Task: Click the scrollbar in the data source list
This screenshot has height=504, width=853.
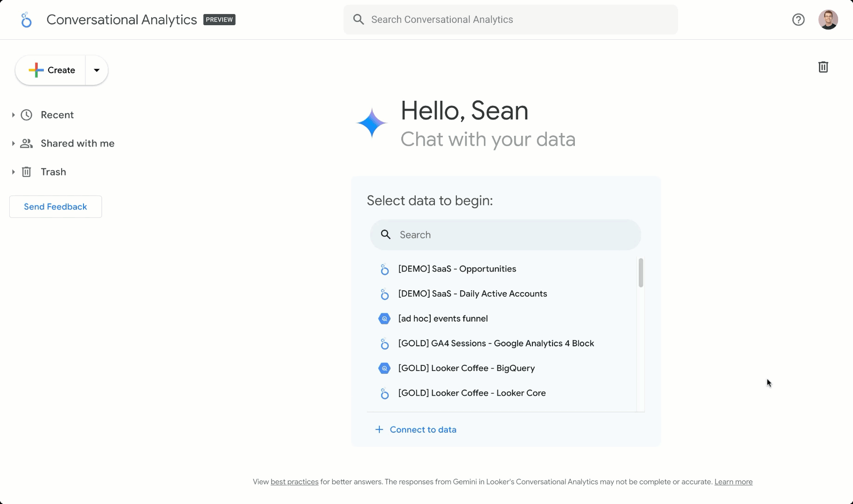Action: coord(641,273)
